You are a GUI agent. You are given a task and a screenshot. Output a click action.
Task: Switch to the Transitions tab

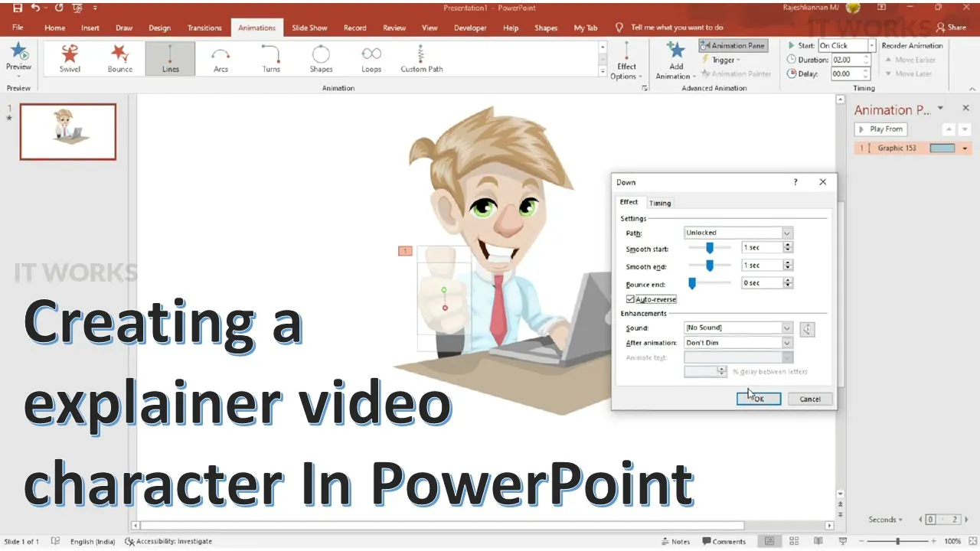click(204, 28)
